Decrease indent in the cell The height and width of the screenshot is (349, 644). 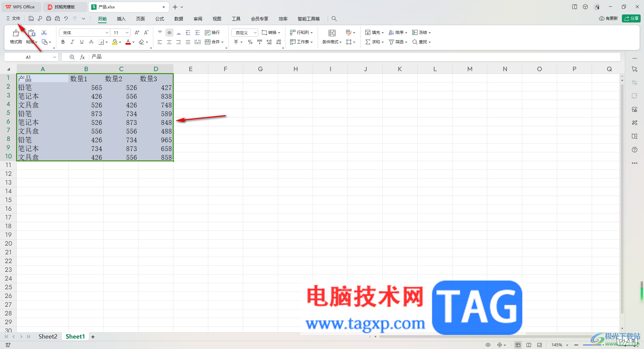[x=188, y=33]
